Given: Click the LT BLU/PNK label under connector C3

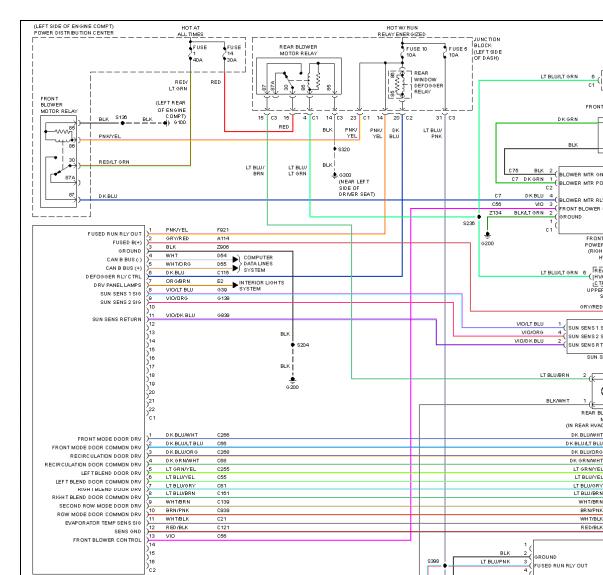Looking at the screenshot, I should click(x=433, y=133).
